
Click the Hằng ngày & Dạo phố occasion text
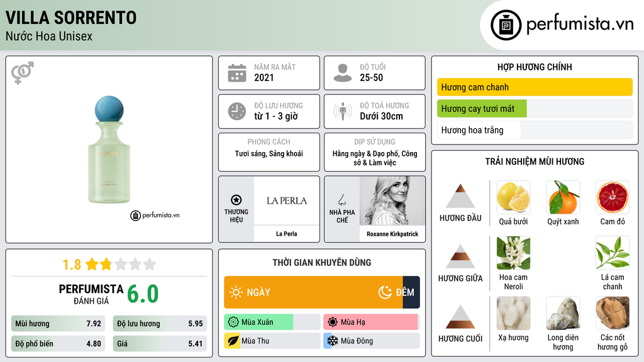375,158
